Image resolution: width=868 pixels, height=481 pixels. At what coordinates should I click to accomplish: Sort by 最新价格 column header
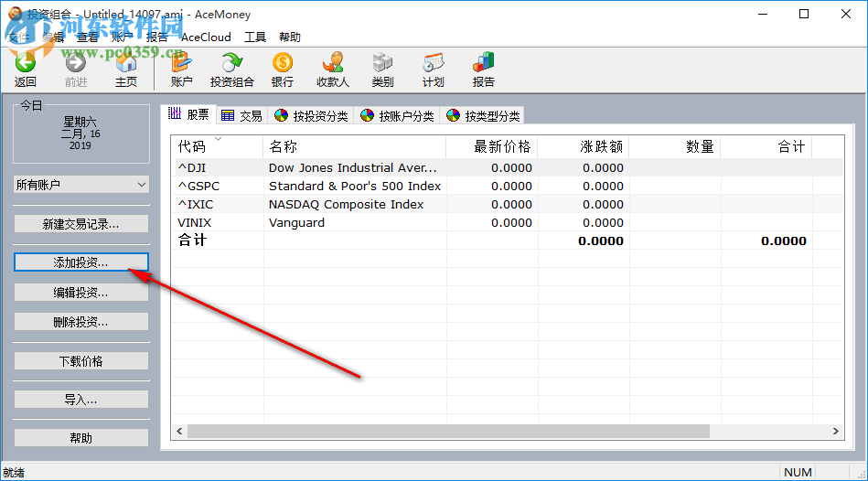click(x=491, y=146)
